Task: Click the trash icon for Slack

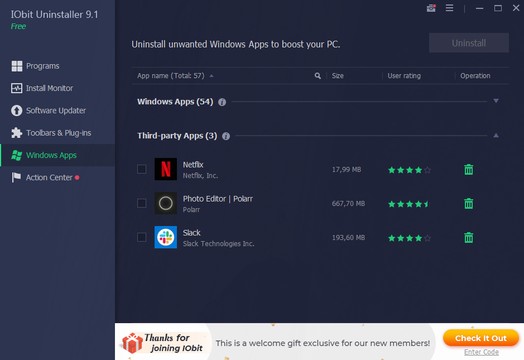Action: [x=469, y=238]
